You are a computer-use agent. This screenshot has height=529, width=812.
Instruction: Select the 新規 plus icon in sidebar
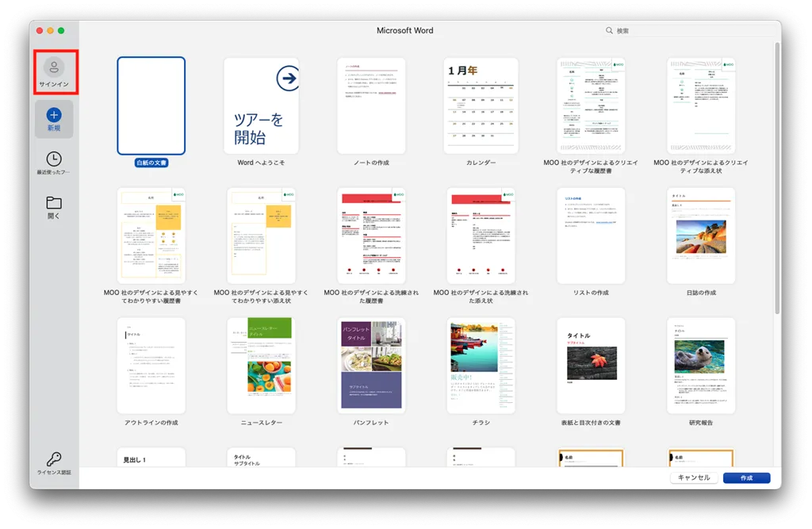pos(54,115)
